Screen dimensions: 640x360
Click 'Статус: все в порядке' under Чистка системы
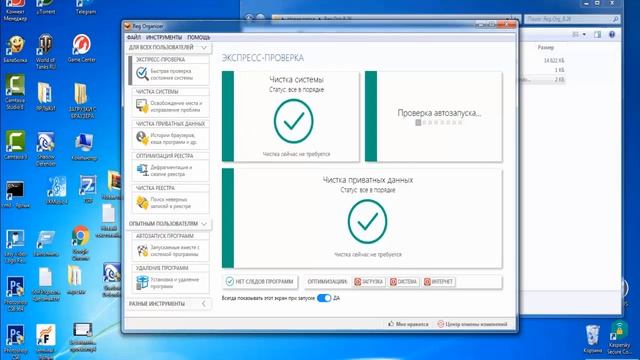click(296, 89)
